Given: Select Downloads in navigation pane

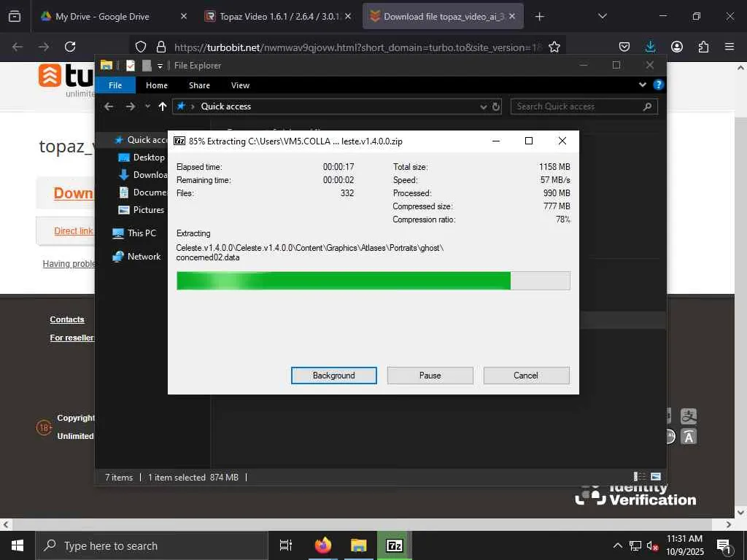Looking at the screenshot, I should pos(142,175).
